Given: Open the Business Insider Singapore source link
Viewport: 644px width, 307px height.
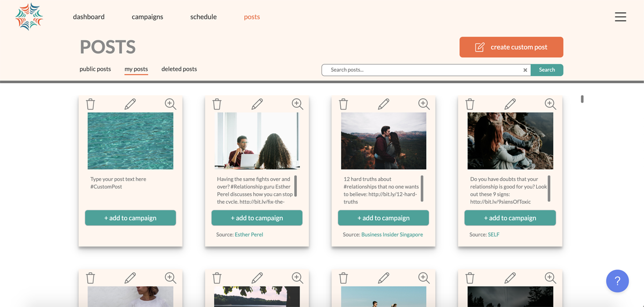Looking at the screenshot, I should (x=392, y=235).
